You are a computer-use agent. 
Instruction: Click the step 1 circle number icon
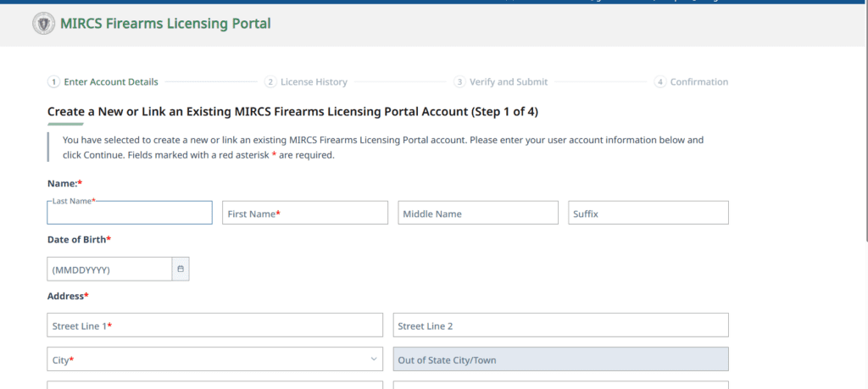coord(53,82)
